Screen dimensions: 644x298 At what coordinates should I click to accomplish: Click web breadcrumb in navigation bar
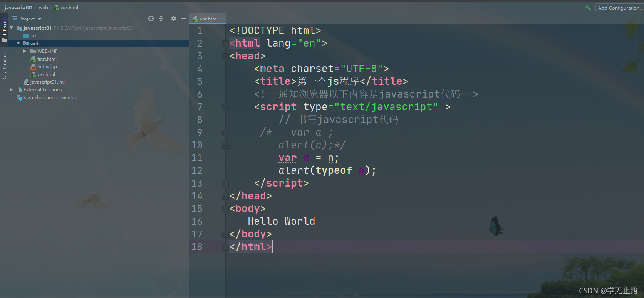click(x=44, y=7)
